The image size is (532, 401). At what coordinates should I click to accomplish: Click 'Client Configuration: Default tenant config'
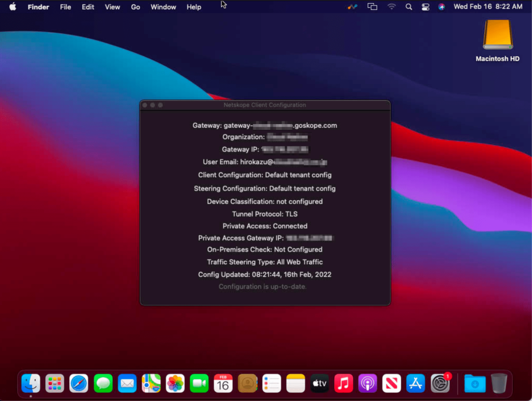264,175
